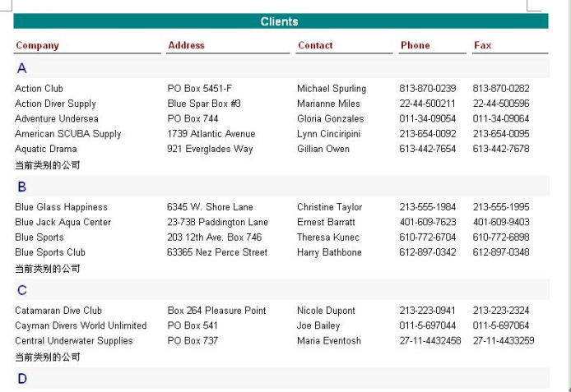Click the Phone column header
Screen dimensions: 571x392
[415, 45]
